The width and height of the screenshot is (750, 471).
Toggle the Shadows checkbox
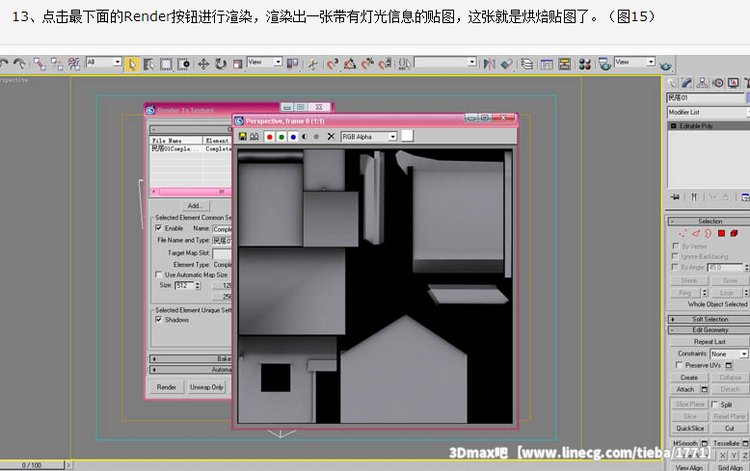tap(159, 320)
